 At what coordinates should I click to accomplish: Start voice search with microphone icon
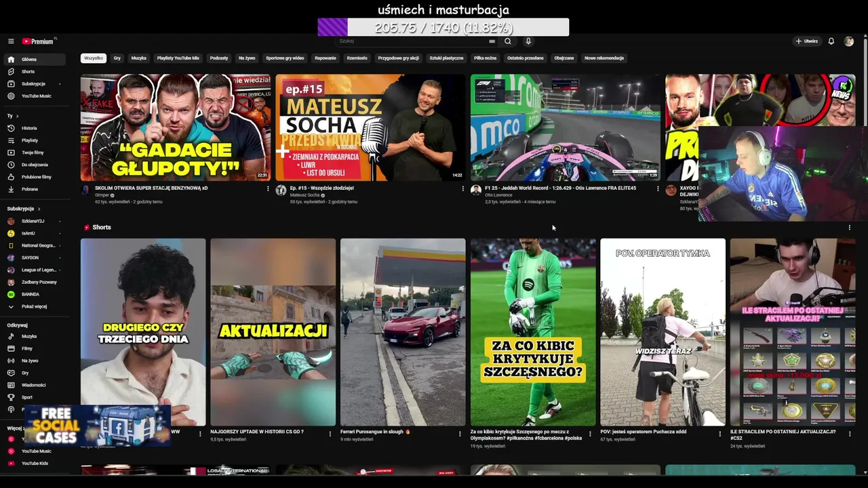528,41
